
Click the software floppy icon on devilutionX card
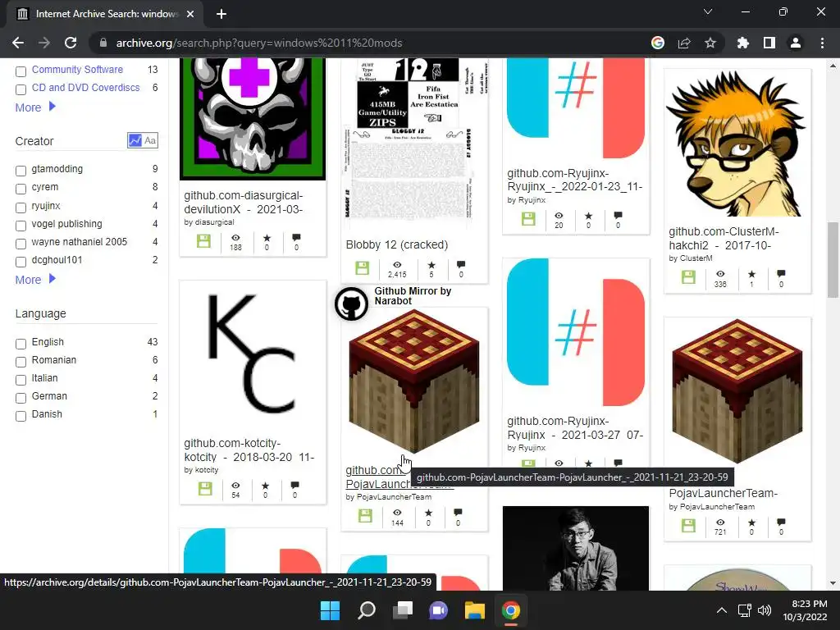[x=203, y=241]
